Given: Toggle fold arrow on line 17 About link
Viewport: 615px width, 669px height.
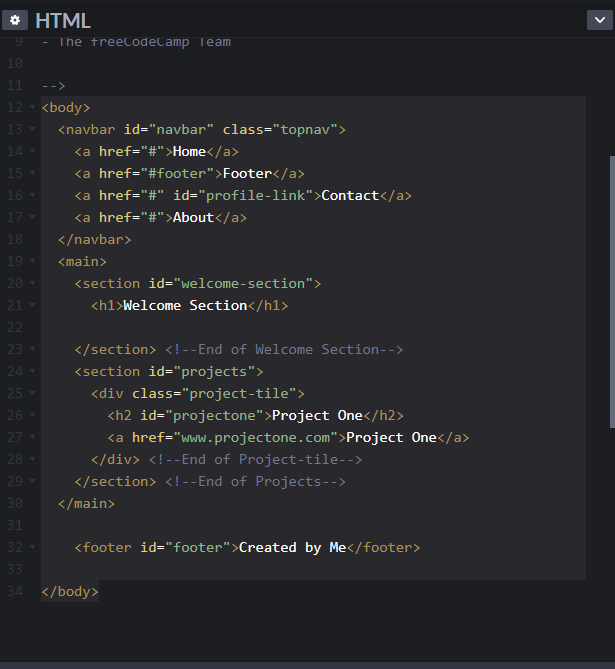Looking at the screenshot, I should [32, 217].
